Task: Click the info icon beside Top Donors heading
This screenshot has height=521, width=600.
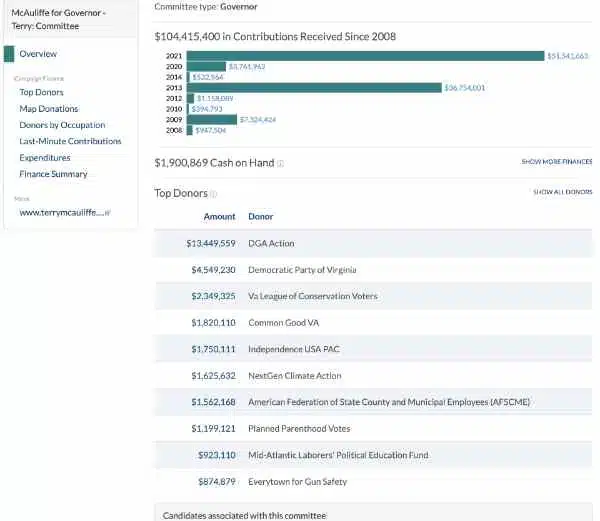Action: coord(214,194)
